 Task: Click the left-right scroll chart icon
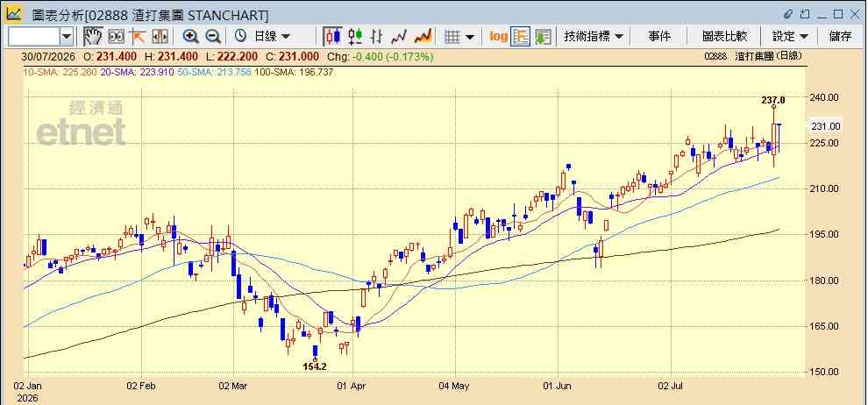pyautogui.click(x=160, y=37)
